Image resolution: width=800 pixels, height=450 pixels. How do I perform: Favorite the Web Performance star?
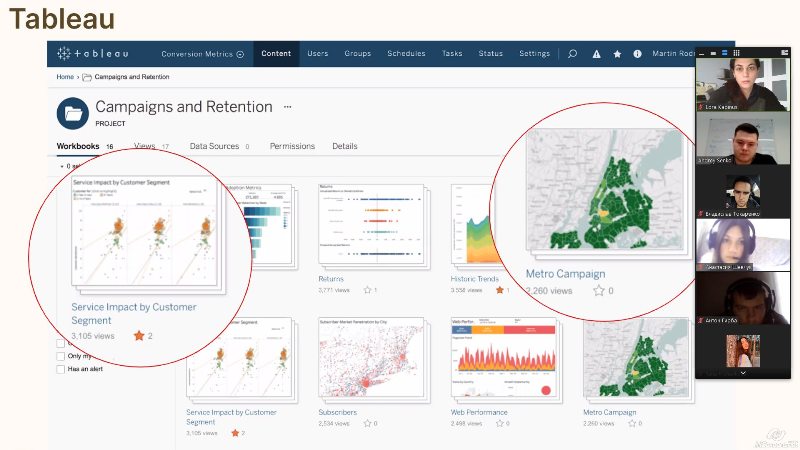(499, 423)
